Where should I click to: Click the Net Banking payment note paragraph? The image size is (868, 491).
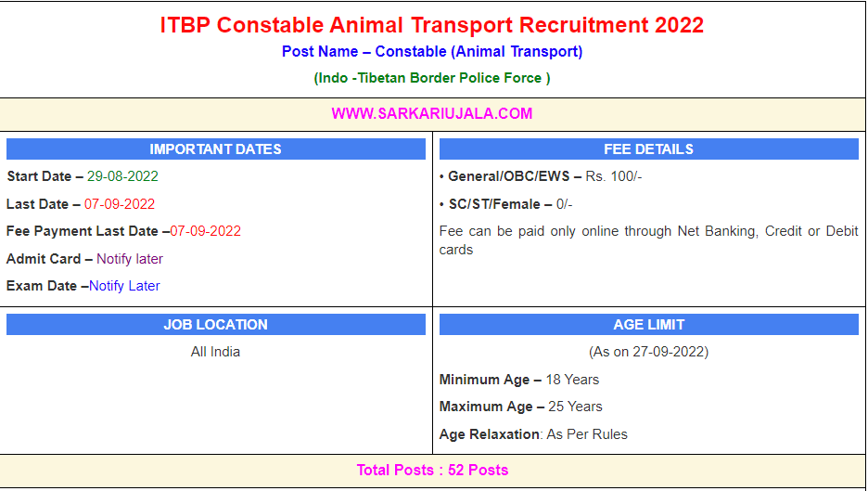(648, 240)
